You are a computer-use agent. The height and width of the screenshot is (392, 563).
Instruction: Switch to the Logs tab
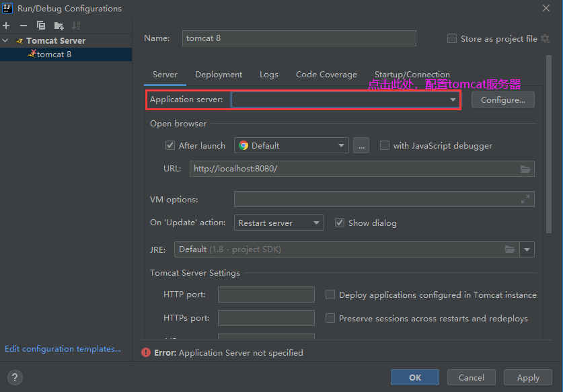(269, 75)
